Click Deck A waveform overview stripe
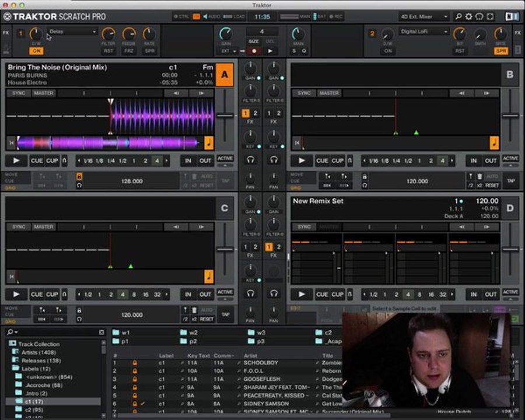This screenshot has height=420, width=525. [110, 143]
